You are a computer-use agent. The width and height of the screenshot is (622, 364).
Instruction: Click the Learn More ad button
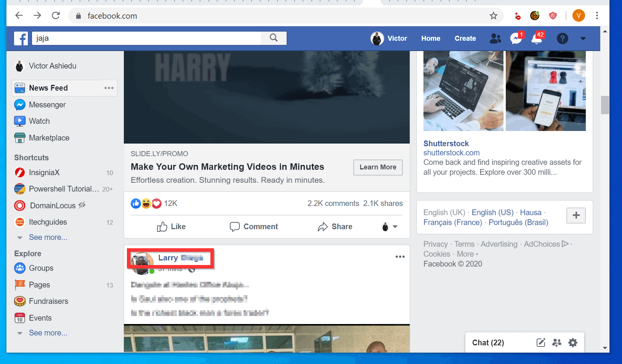(378, 168)
